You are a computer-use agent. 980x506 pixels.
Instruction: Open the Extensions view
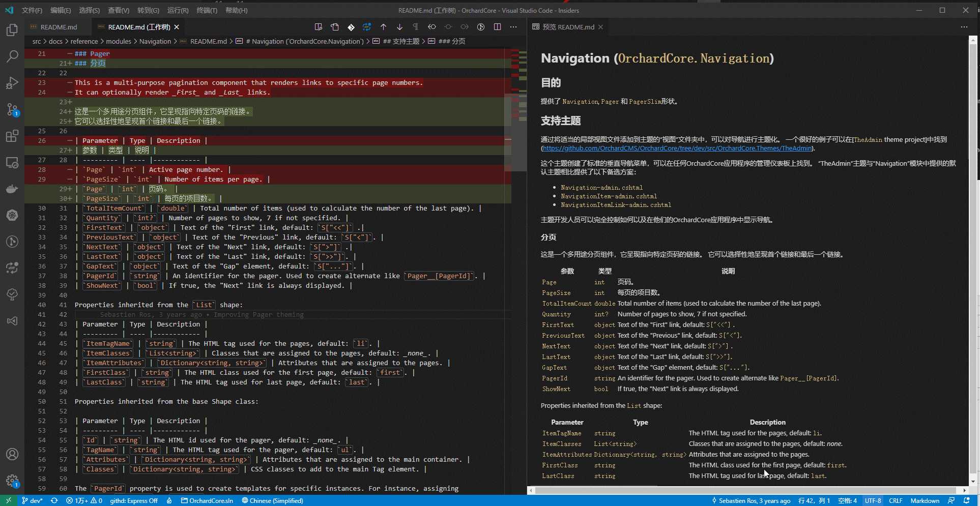point(12,136)
